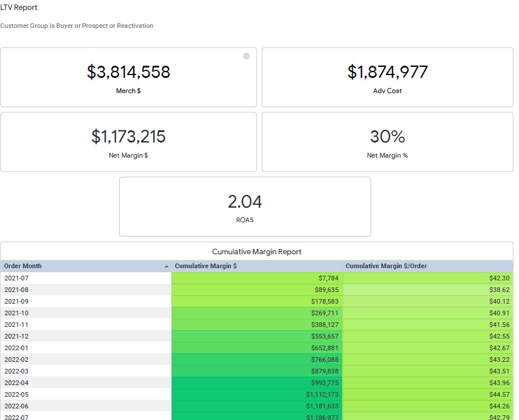
Task: Select the Net Margin $ scorecard
Action: [x=128, y=141]
